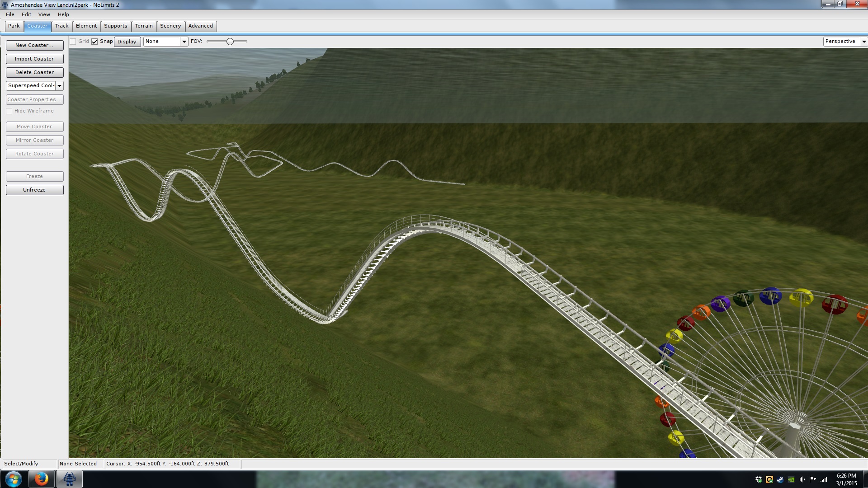Click the FOV slider handle
Image resolution: width=868 pixels, height=488 pixels.
[x=230, y=42]
